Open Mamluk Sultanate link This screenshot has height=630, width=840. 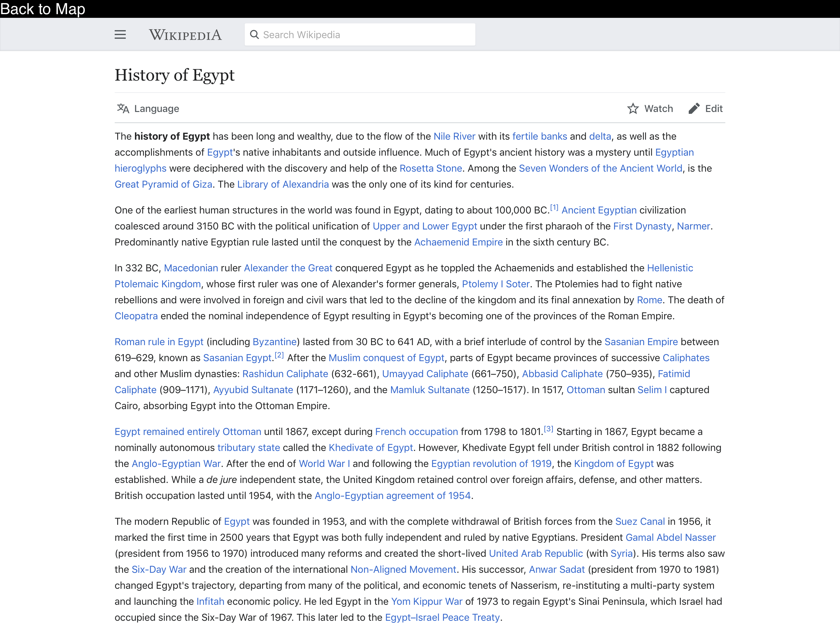coord(430,389)
